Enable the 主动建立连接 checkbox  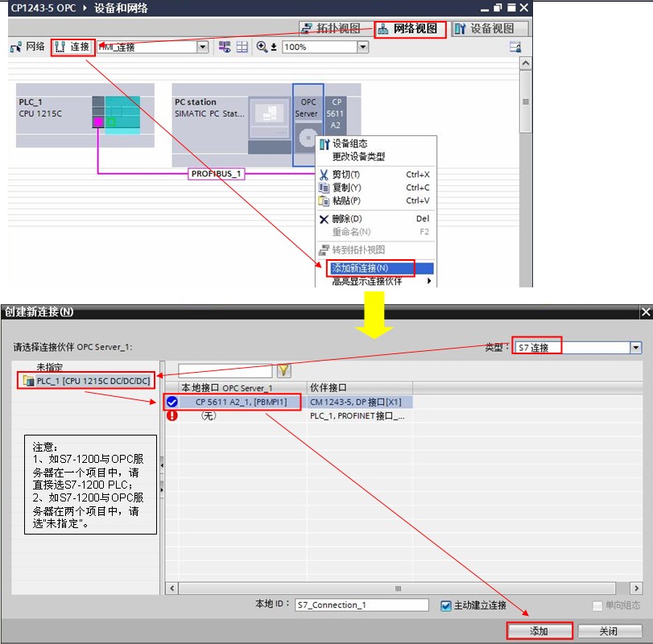tap(445, 605)
